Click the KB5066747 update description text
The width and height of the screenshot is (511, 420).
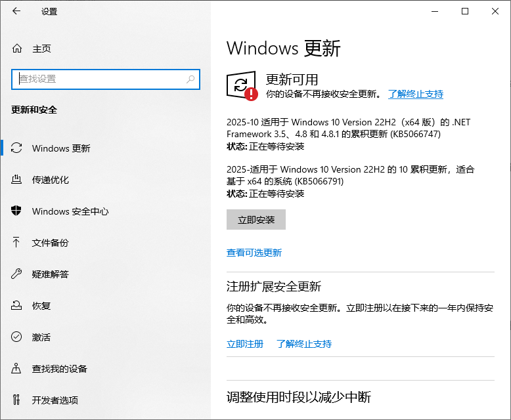[348, 128]
